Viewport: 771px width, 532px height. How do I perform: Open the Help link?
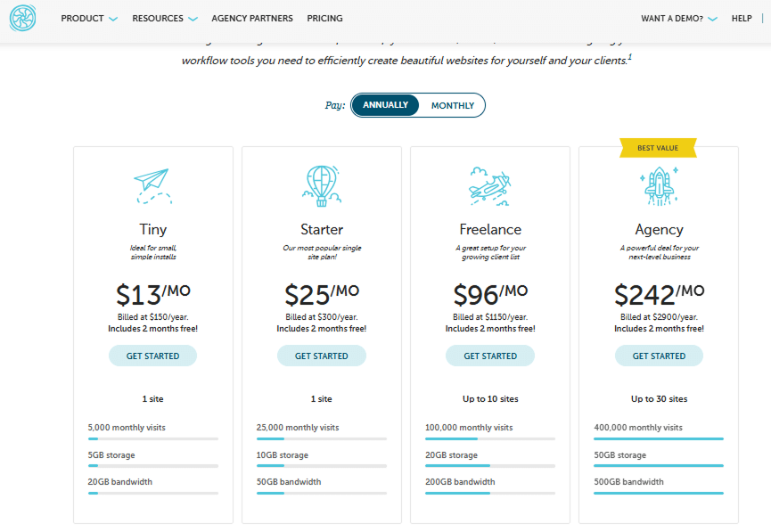(742, 18)
